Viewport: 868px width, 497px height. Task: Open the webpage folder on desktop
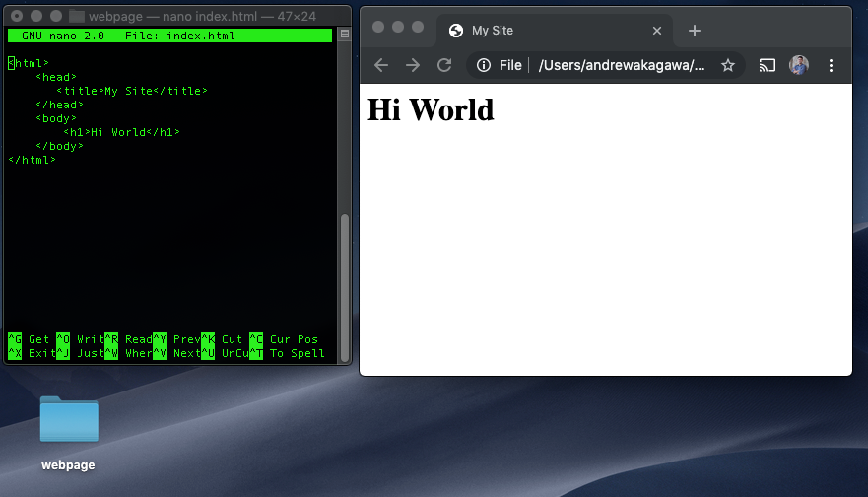point(69,419)
